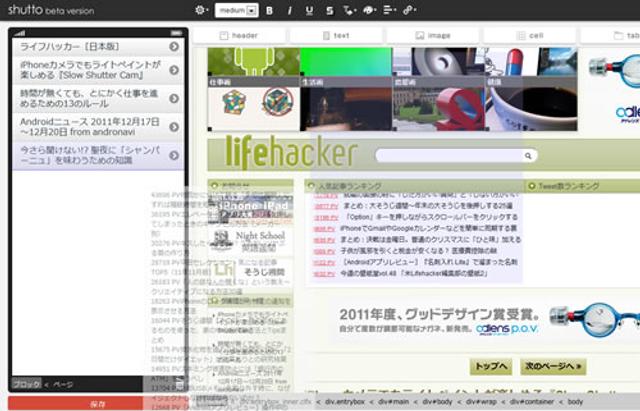Click the shutto beta version logo

pyautogui.click(x=51, y=10)
